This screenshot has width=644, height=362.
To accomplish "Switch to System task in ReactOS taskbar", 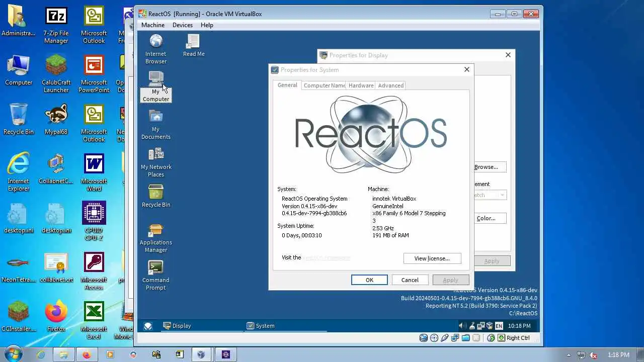I will tap(285, 326).
